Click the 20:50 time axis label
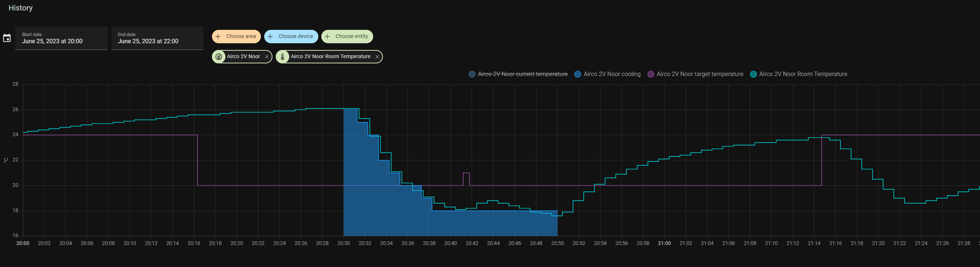The height and width of the screenshot is (267, 980). click(x=557, y=244)
